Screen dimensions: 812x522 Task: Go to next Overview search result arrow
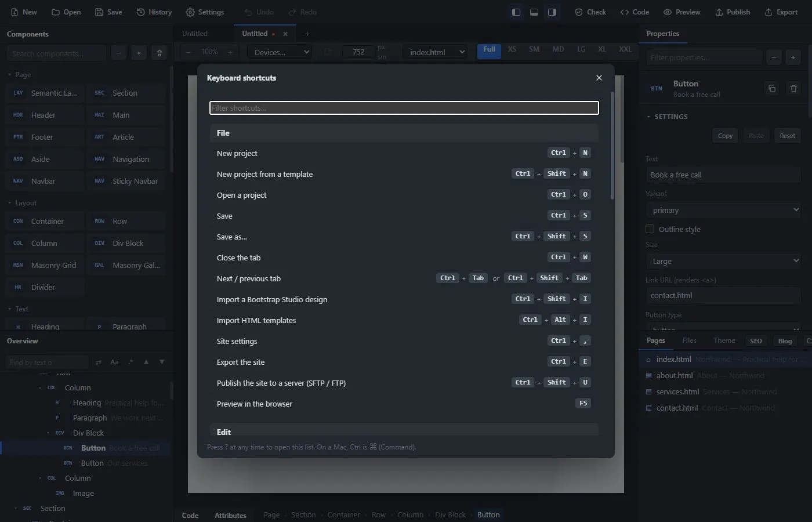162,362
